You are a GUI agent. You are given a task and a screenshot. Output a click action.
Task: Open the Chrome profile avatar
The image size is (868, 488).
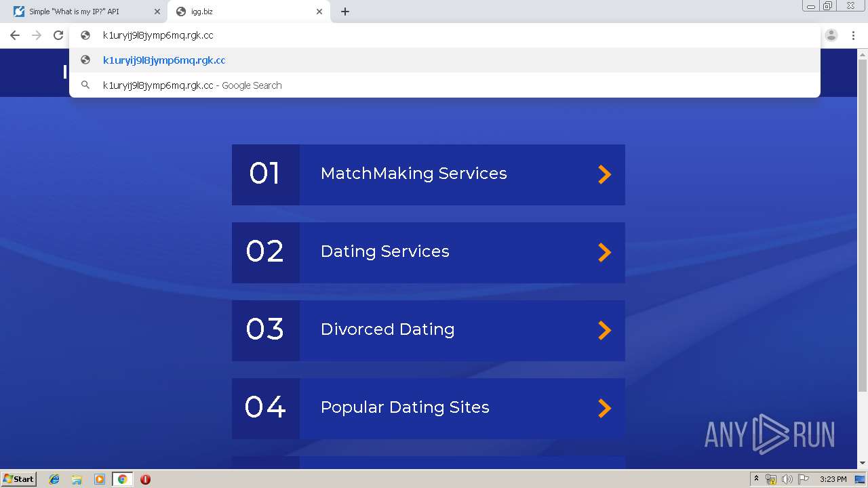click(831, 35)
